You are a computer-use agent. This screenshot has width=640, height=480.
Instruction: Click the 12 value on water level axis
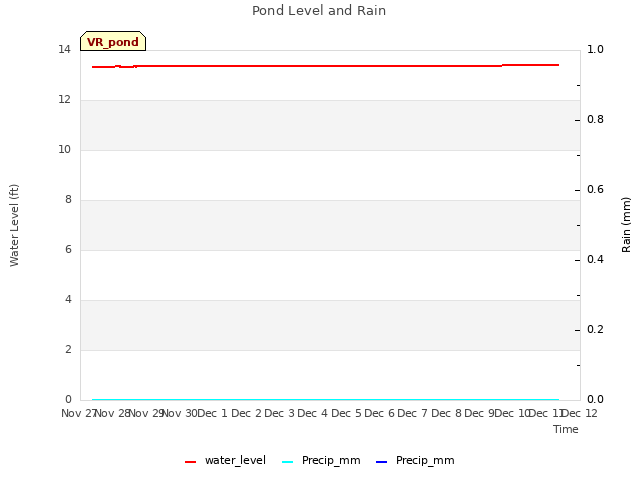(64, 100)
